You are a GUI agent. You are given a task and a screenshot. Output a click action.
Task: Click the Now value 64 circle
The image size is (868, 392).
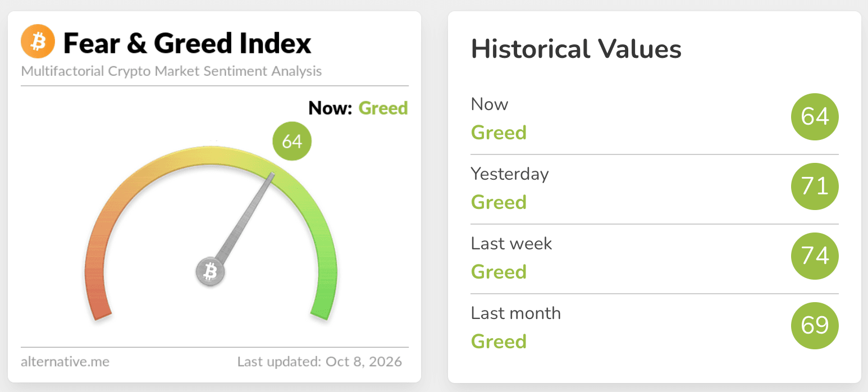815,117
